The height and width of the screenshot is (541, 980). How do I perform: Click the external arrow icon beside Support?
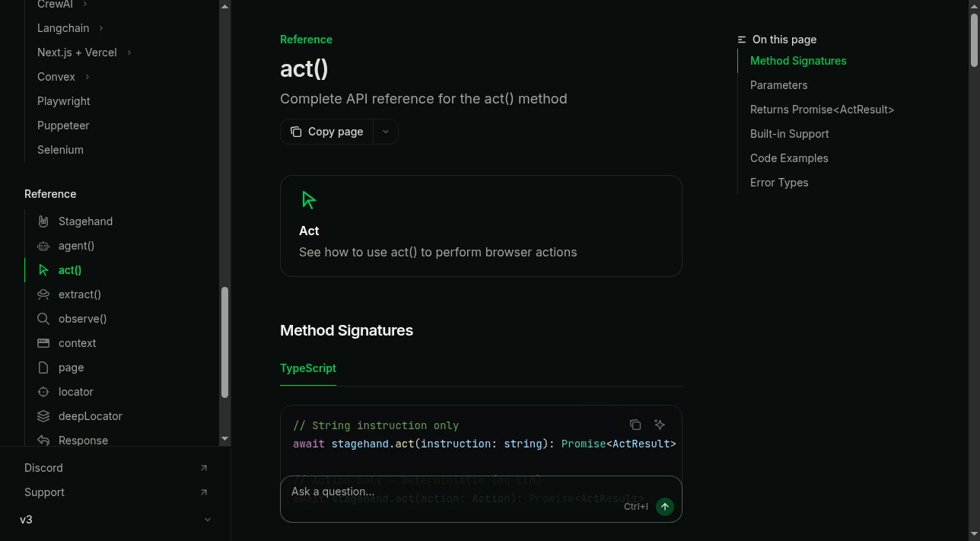point(204,492)
